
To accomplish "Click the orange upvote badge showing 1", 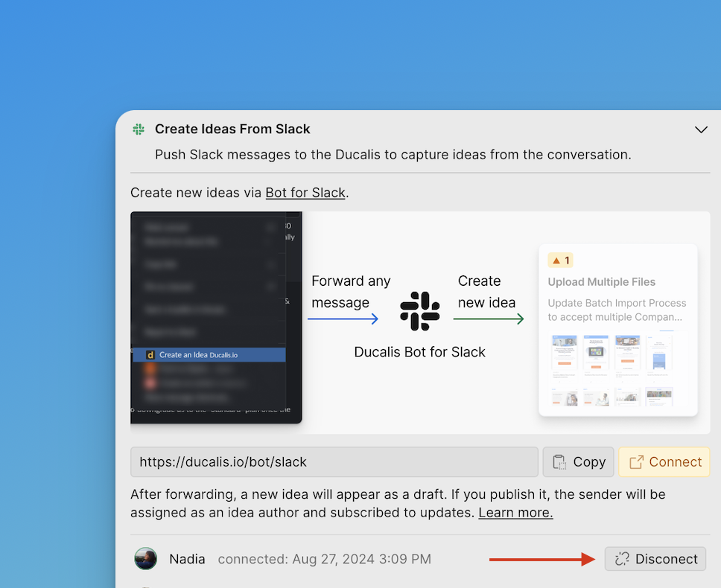I will (560, 261).
